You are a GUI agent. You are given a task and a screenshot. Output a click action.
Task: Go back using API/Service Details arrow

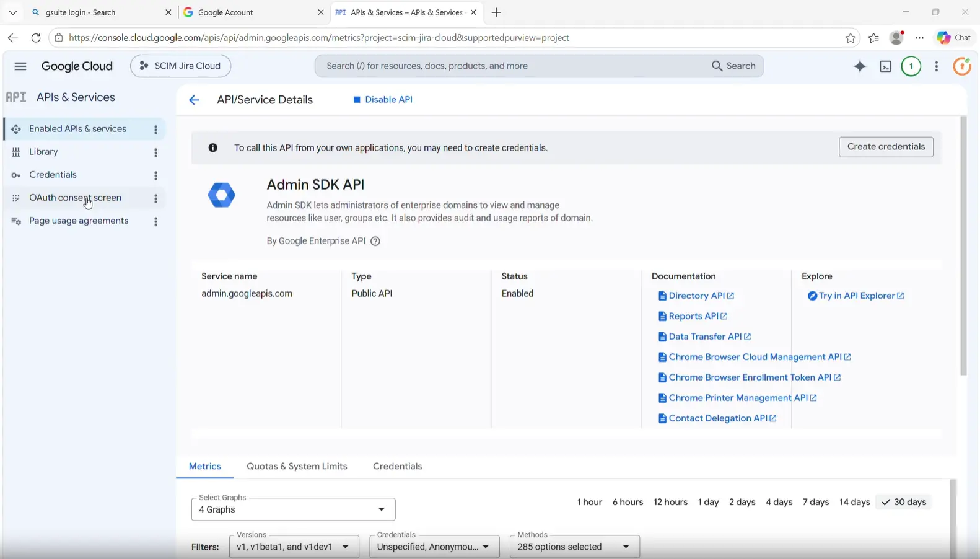click(194, 100)
